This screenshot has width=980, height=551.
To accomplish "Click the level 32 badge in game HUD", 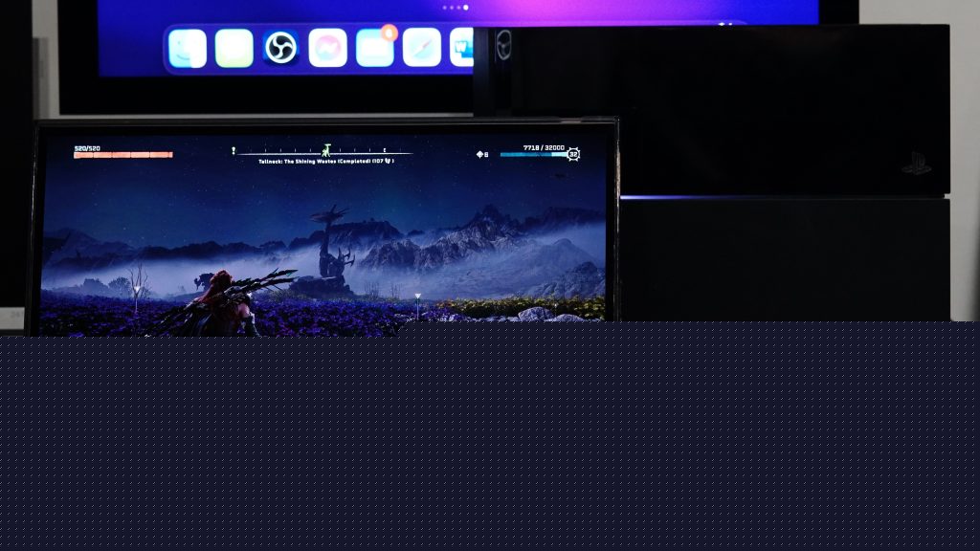I will [x=573, y=154].
